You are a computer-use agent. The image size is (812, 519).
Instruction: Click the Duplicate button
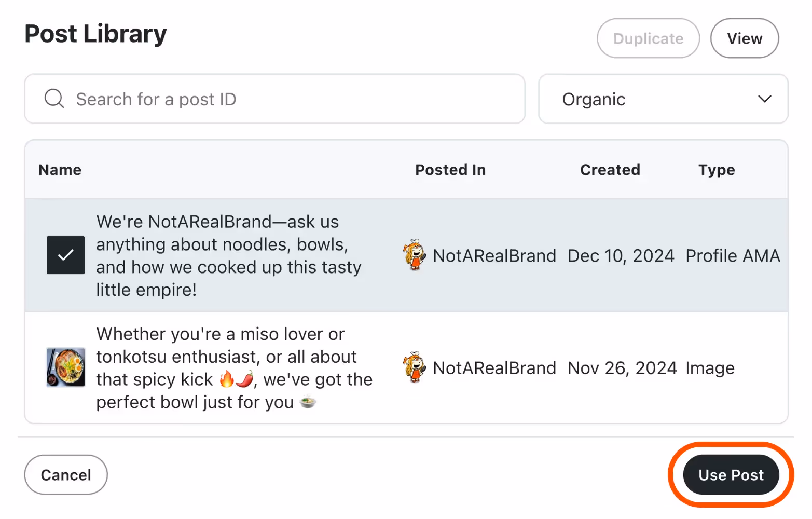tap(648, 38)
